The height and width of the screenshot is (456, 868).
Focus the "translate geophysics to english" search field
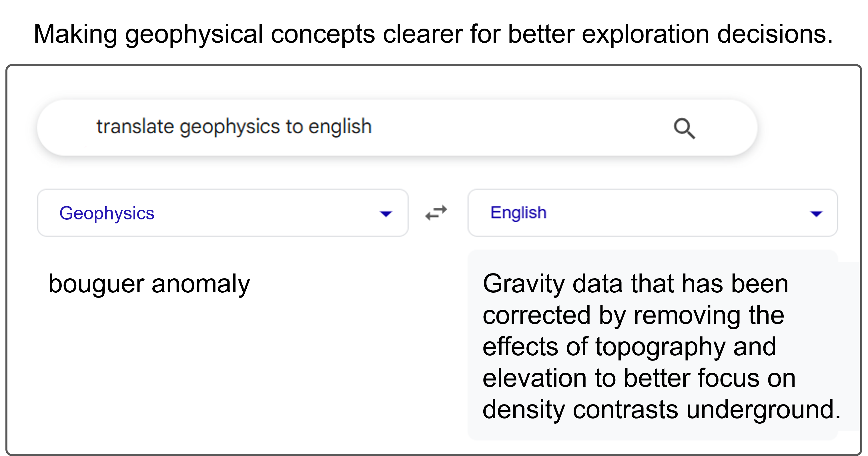click(x=397, y=128)
